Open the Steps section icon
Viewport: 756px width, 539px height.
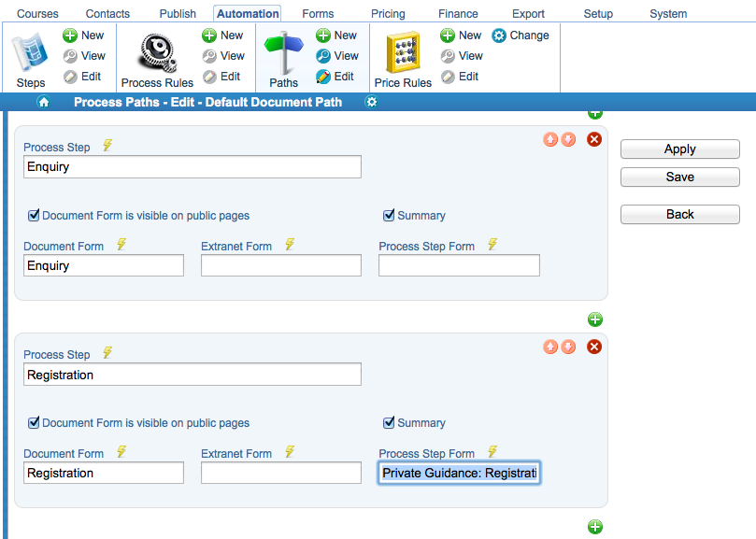30,52
